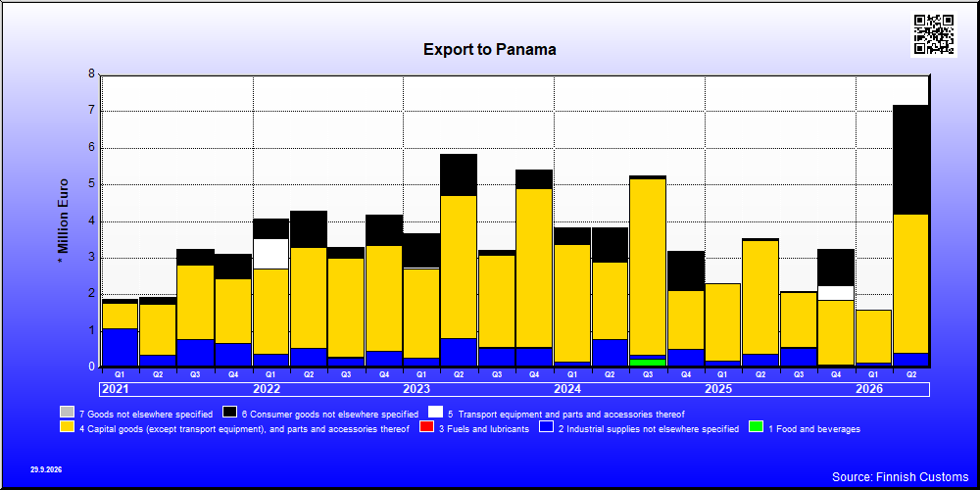Click the '* Million Euro' axis label

[63, 220]
